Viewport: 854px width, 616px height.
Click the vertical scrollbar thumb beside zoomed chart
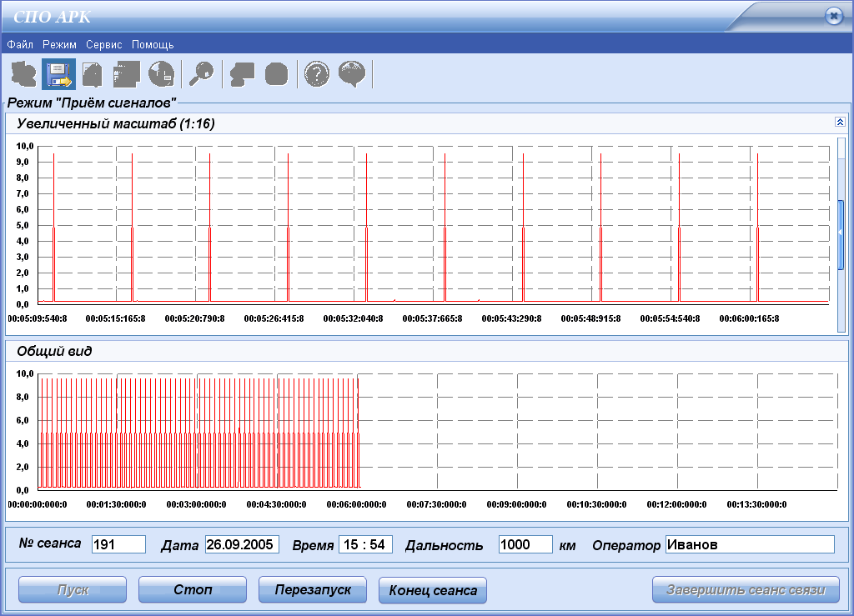coord(841,234)
